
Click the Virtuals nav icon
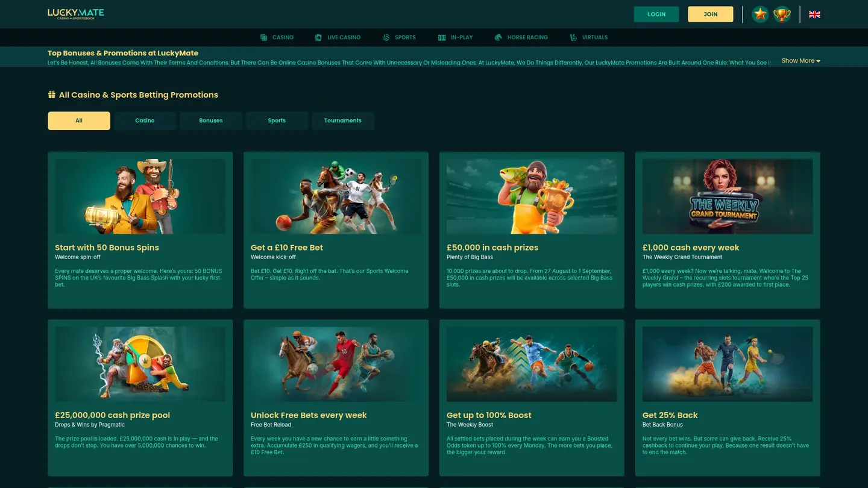[573, 37]
